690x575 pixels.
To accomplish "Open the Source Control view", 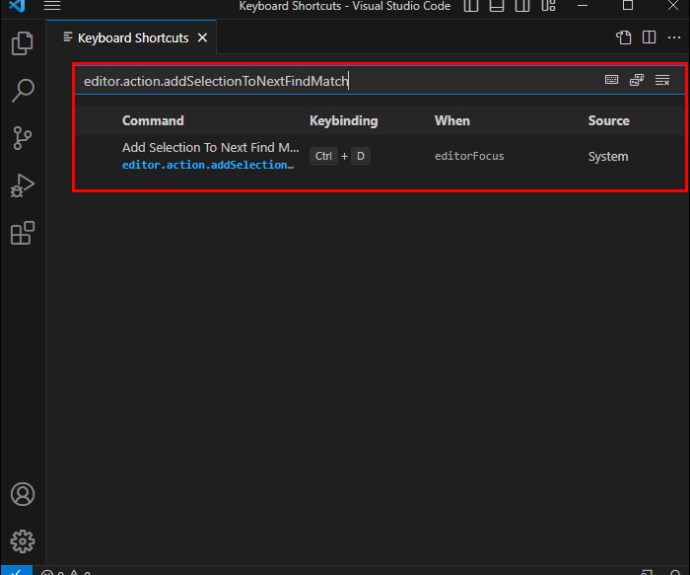I will [22, 138].
